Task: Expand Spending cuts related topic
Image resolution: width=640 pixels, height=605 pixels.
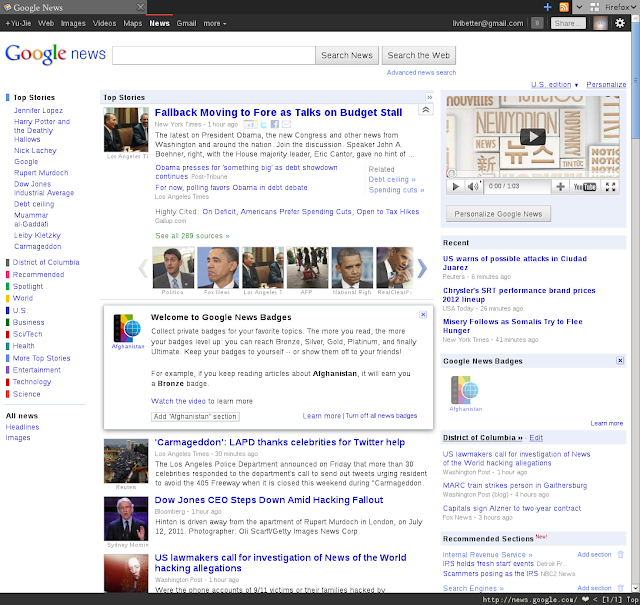Action: point(396,190)
